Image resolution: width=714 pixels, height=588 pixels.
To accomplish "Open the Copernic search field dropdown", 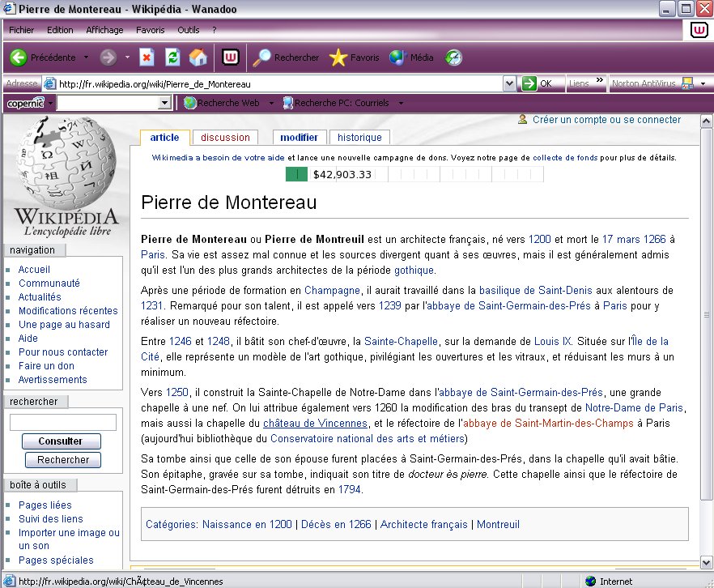I will click(164, 103).
